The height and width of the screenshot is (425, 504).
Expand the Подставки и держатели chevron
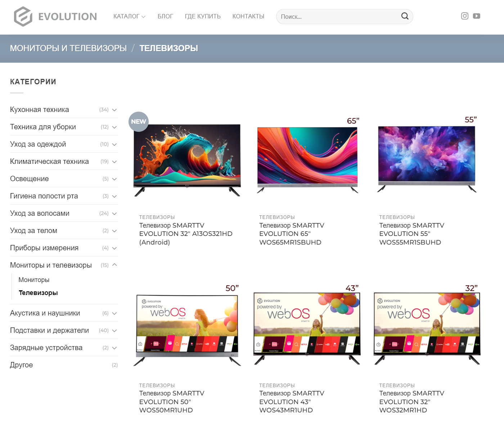pos(114,331)
